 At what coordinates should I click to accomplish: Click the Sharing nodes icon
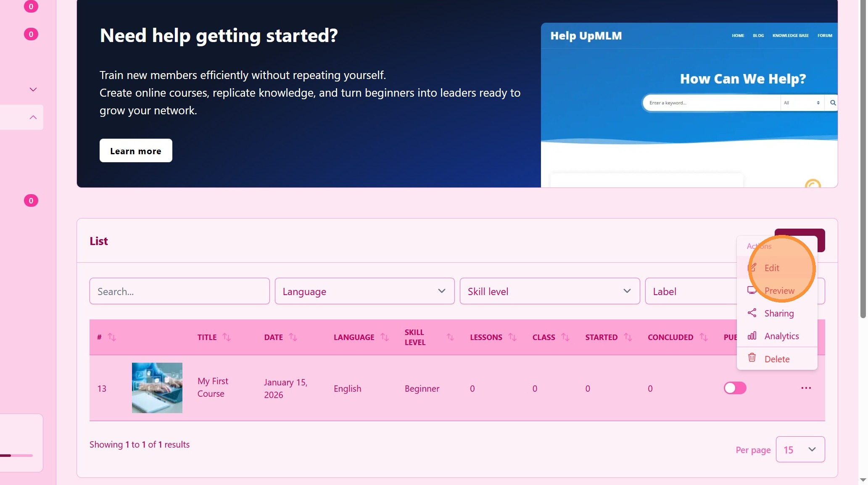tap(752, 313)
